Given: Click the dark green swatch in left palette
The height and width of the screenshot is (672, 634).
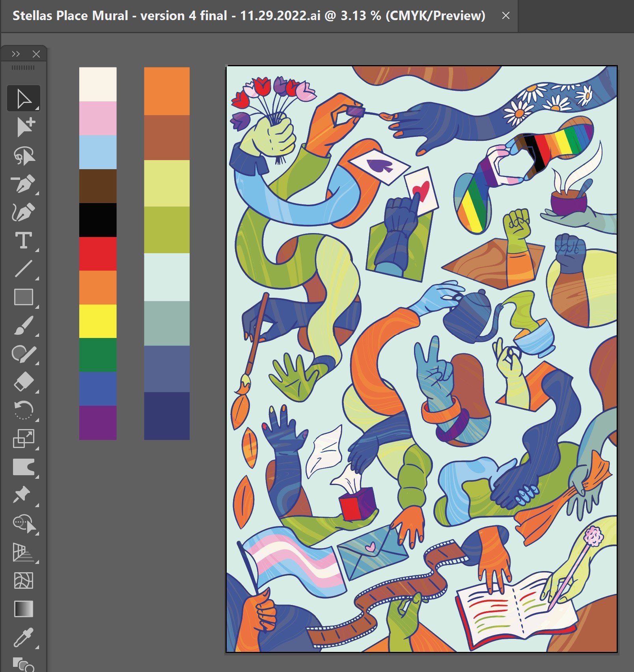Looking at the screenshot, I should [98, 355].
